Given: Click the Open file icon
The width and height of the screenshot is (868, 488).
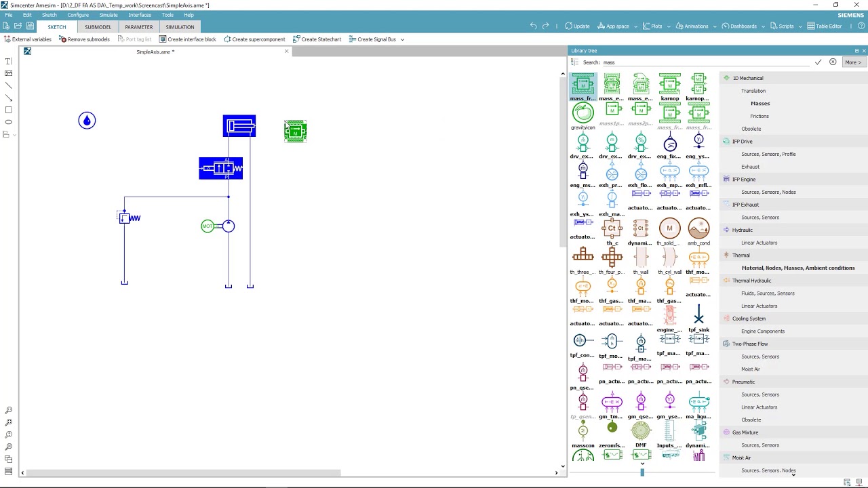Looking at the screenshot, I should pos(18,26).
